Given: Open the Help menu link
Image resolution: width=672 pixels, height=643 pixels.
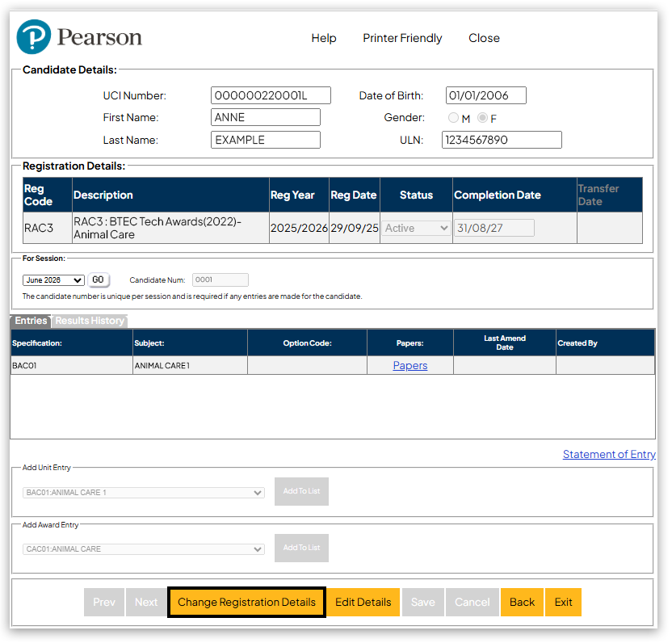Looking at the screenshot, I should [324, 38].
